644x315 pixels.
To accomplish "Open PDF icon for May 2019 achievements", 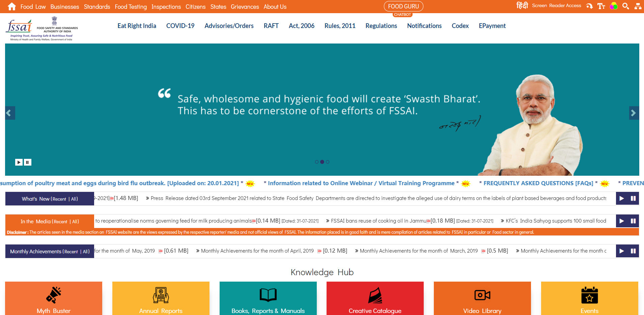I will pos(161,251).
